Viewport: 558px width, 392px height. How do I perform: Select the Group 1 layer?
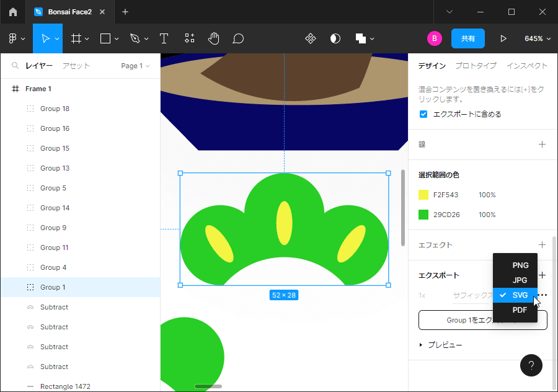pos(81,287)
